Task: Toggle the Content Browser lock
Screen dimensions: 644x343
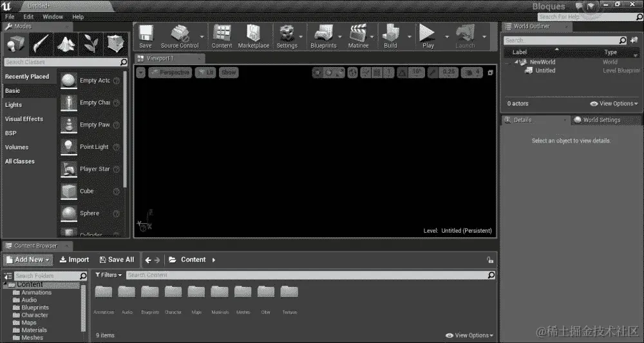Action: (x=489, y=260)
